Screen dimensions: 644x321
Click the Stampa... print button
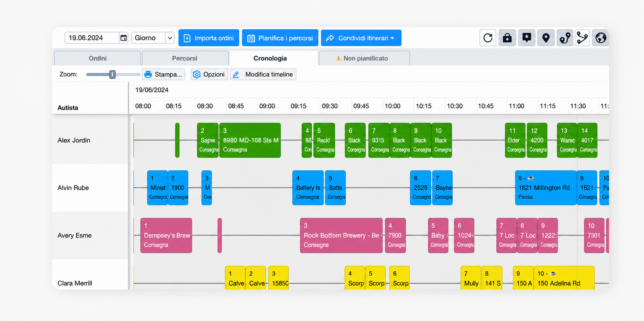pos(163,75)
